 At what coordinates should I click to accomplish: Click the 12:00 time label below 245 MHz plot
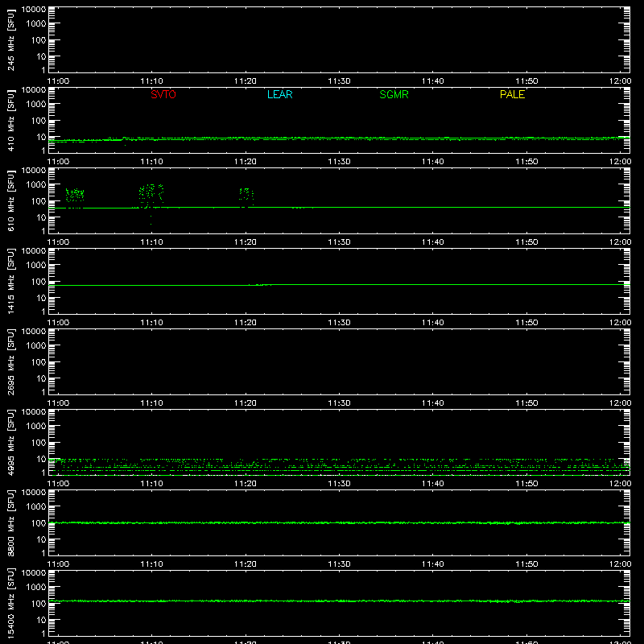pyautogui.click(x=620, y=81)
